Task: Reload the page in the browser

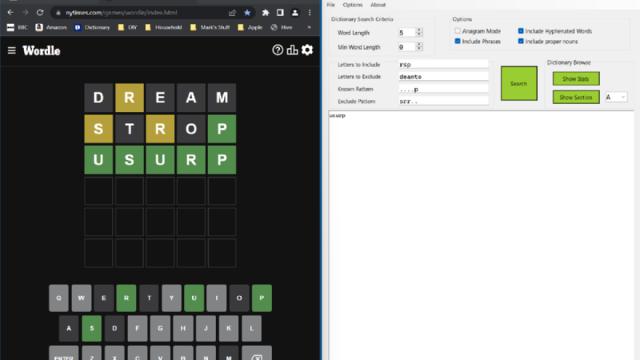Action: pos(40,13)
